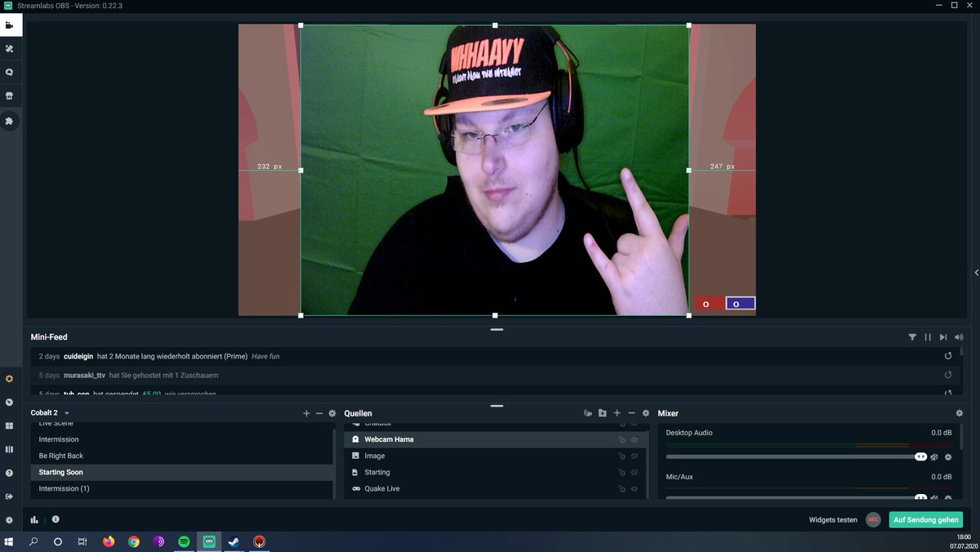Pause the Mini-Feed alert queue

[928, 337]
